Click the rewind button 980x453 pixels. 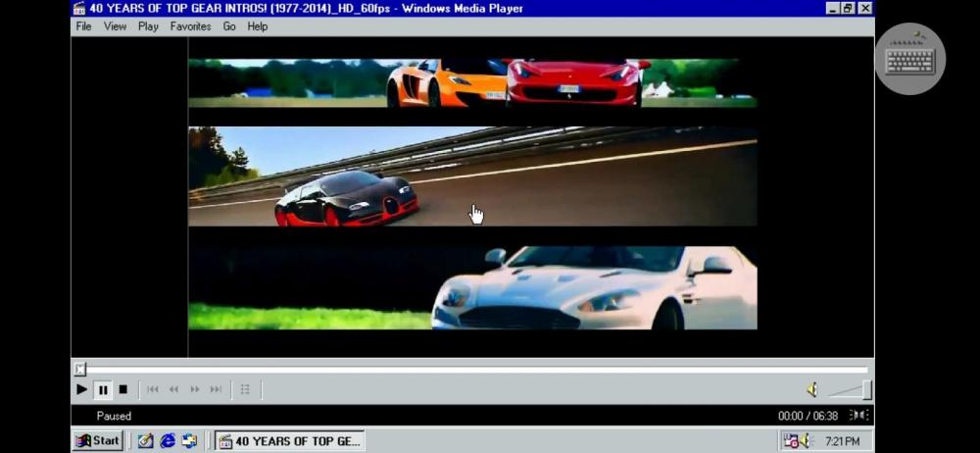[x=173, y=390]
